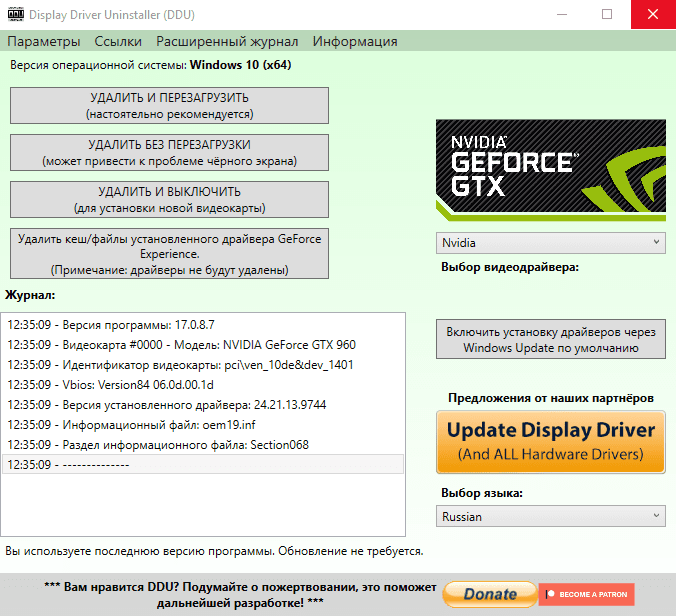Image resolution: width=676 pixels, height=616 pixels.
Task: Click the update-not-required status message
Action: click(214, 551)
